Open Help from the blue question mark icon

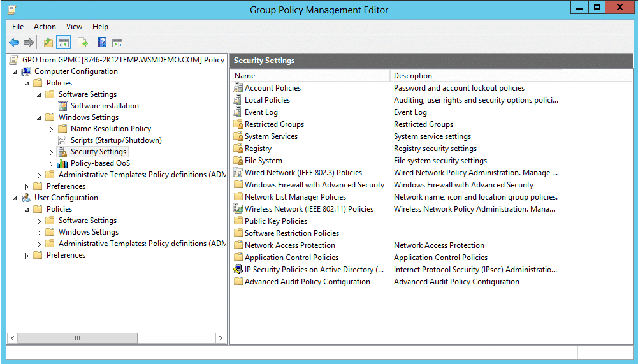point(102,43)
